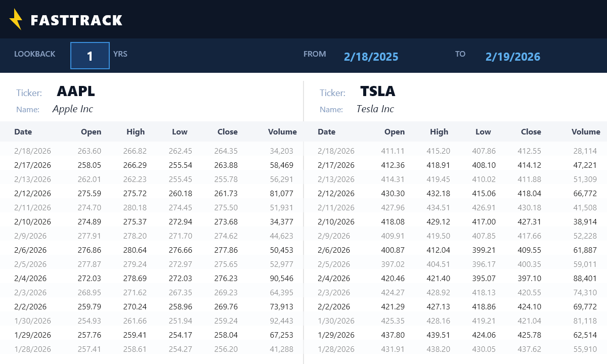The height and width of the screenshot is (364, 607).
Task: Change the AAPL ticker symbol
Action: coord(76,92)
